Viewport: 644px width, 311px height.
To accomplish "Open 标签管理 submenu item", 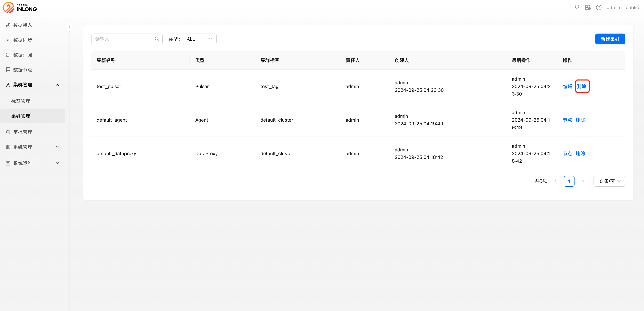I will 21,101.
